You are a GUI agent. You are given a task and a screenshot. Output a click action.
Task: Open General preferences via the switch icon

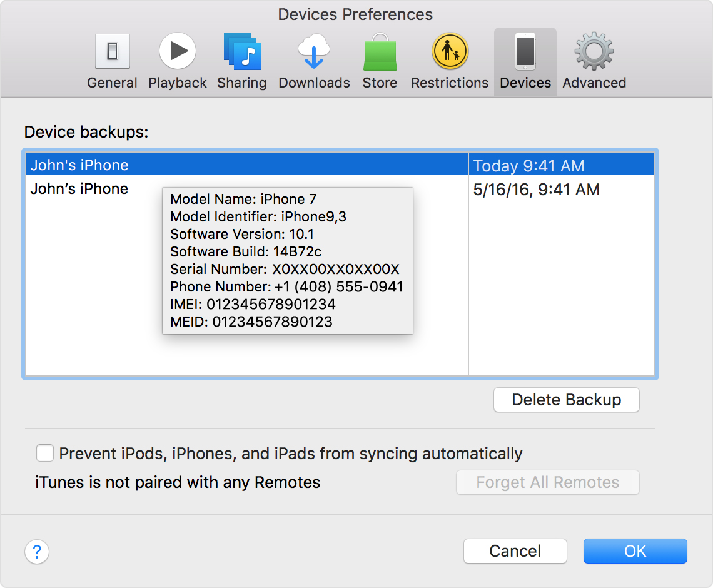pyautogui.click(x=112, y=52)
